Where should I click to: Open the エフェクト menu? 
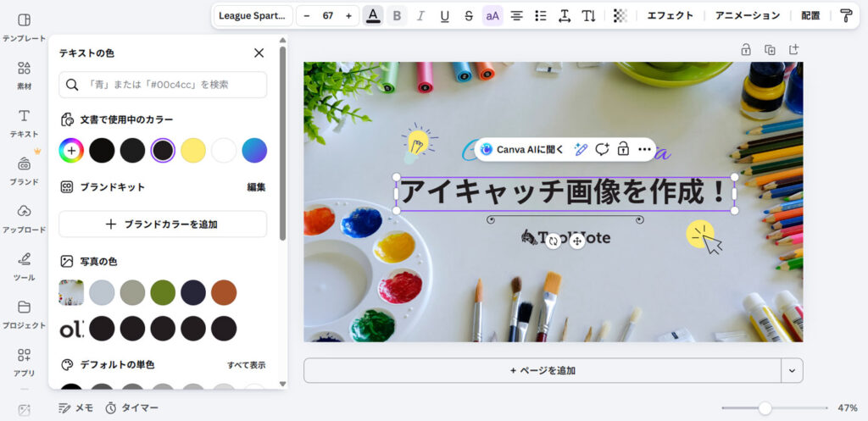[x=670, y=15]
